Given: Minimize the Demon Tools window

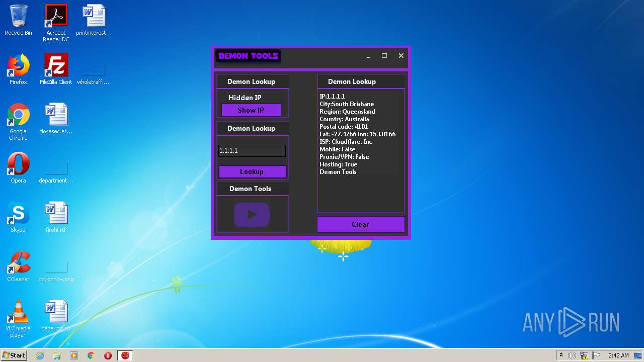Looking at the screenshot, I should [368, 56].
